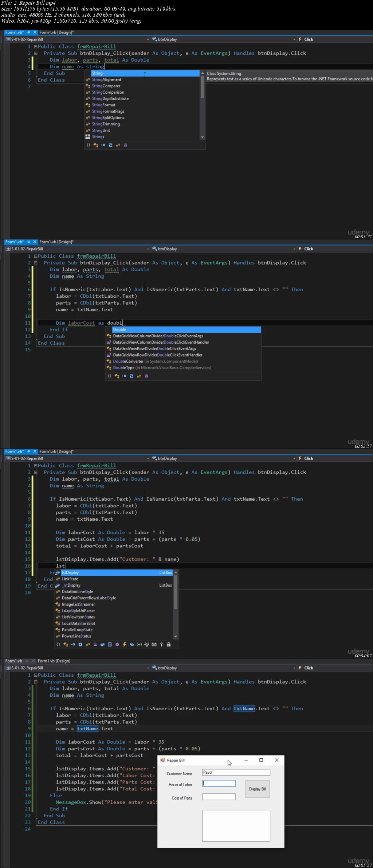
Task: Toggle Enums filter under the Double completion list
Action: [139, 376]
